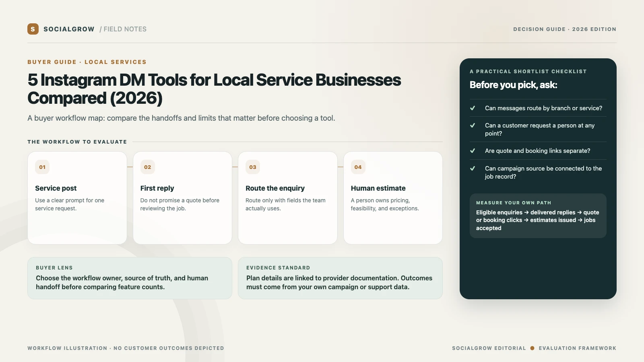Click 'A PRACTICAL SHORTLIST CHECKLIST' label
644x362 pixels.
[x=528, y=72]
